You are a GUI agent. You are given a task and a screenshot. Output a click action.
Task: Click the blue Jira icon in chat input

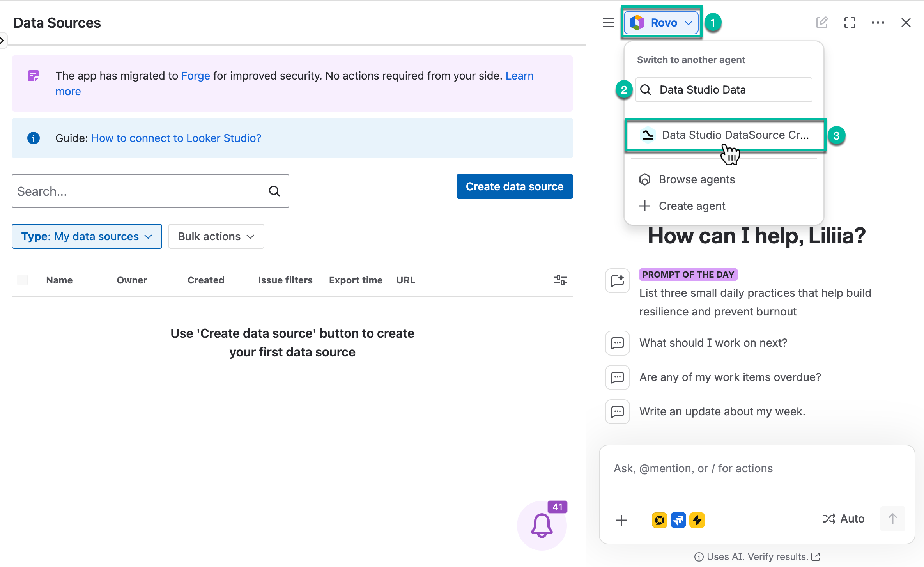click(x=678, y=520)
